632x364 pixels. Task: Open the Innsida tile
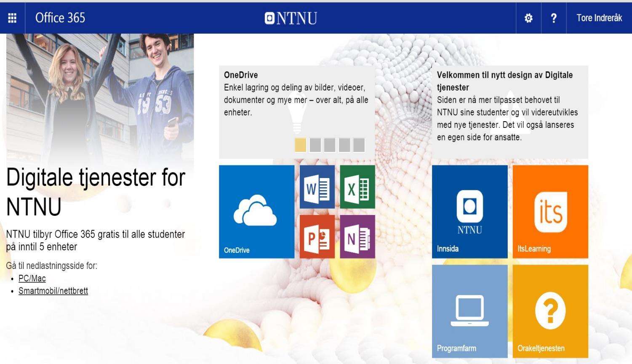click(470, 212)
